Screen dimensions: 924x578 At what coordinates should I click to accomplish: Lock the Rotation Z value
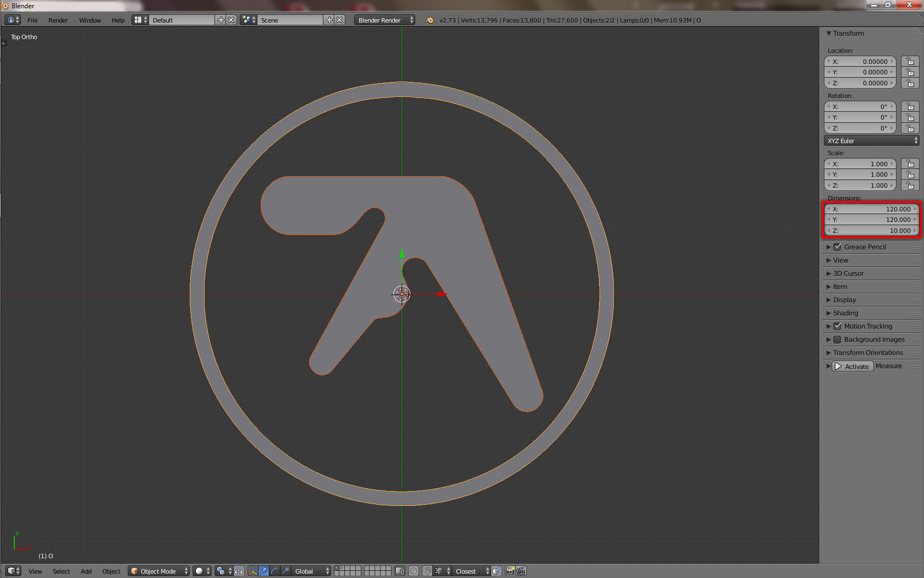click(910, 128)
